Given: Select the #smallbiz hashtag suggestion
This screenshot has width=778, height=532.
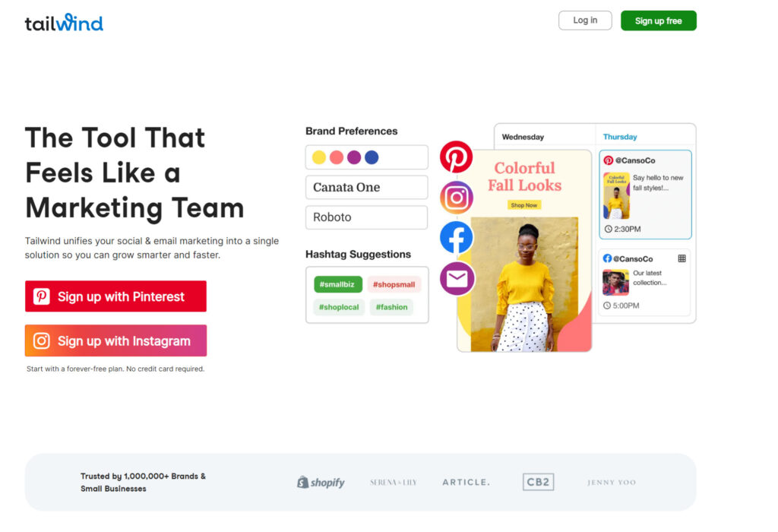Looking at the screenshot, I should coord(337,284).
